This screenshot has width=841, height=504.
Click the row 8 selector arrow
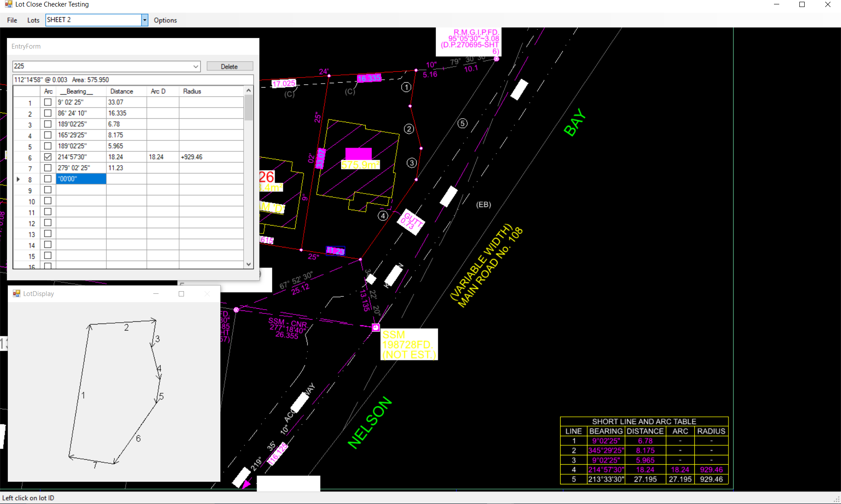[x=18, y=179]
